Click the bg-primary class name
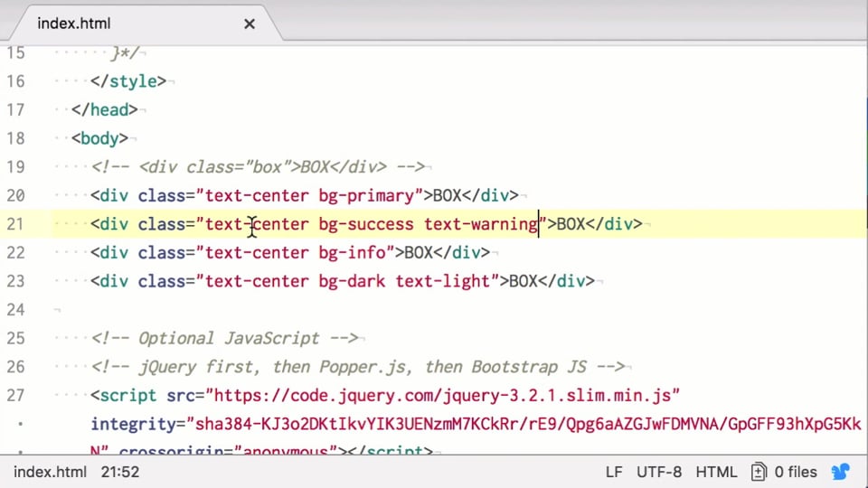Screen dimensions: 868x488 366,195
